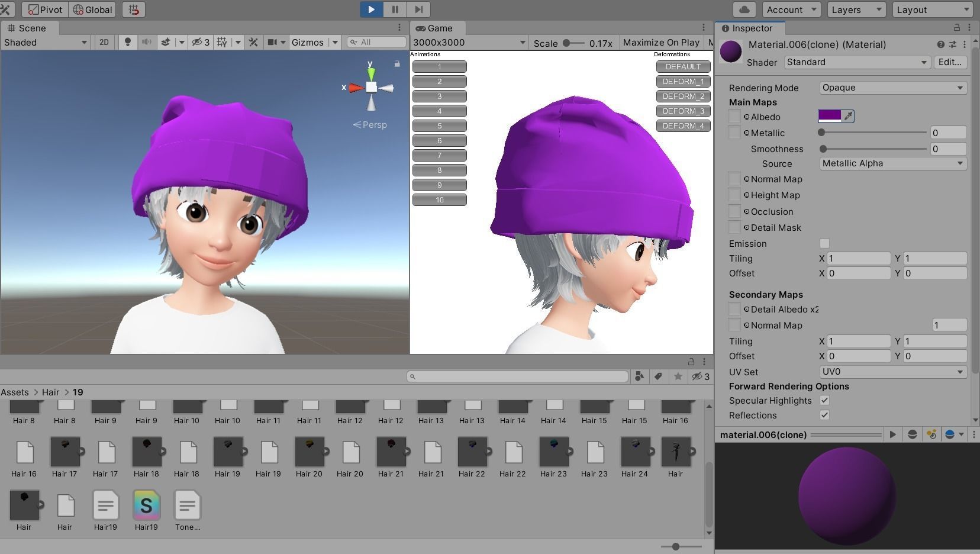
Task: Click the Scene search field
Action: 377,42
